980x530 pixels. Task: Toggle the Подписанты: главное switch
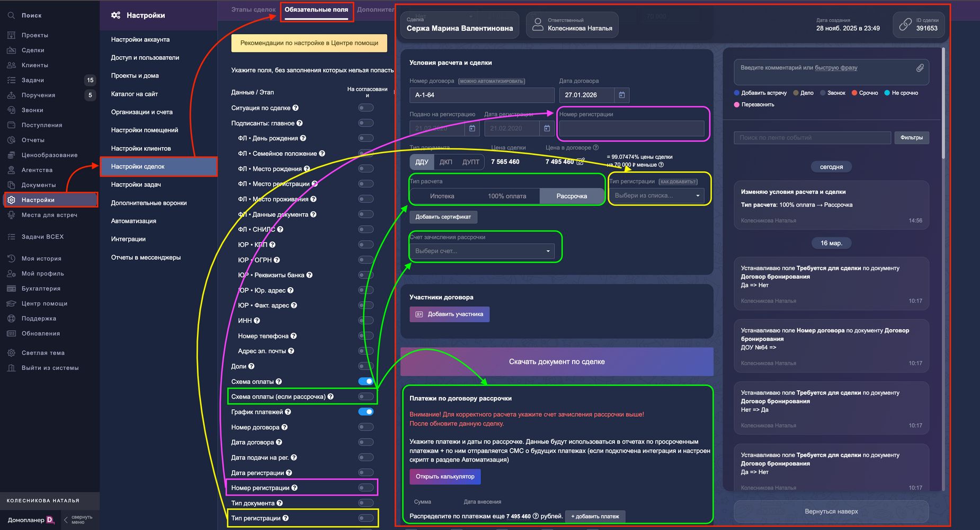[366, 123]
